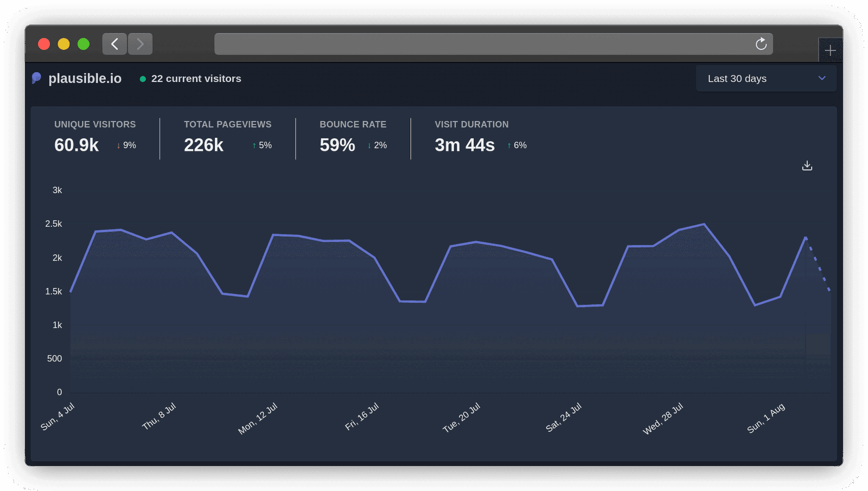Click the chevron on the date range selector

(821, 78)
